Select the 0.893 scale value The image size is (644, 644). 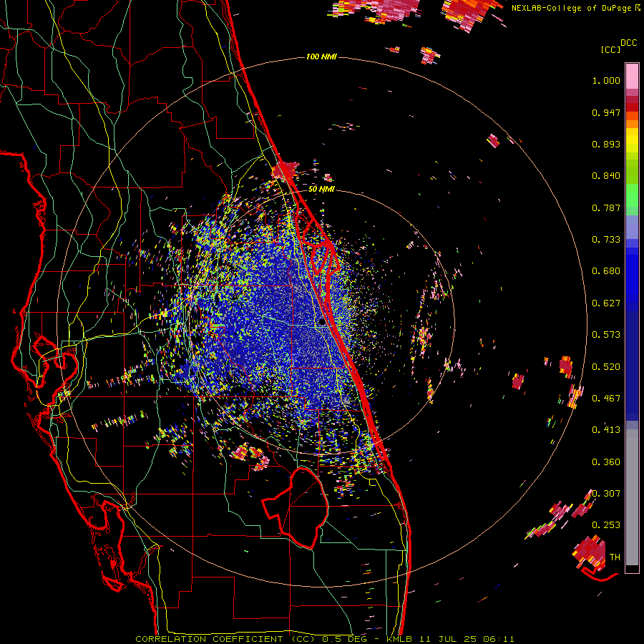(x=606, y=144)
